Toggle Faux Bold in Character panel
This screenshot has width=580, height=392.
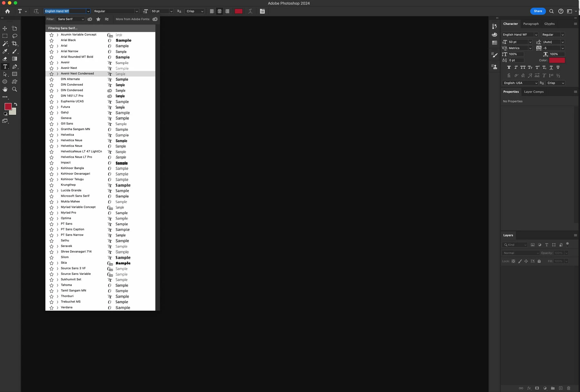point(509,67)
